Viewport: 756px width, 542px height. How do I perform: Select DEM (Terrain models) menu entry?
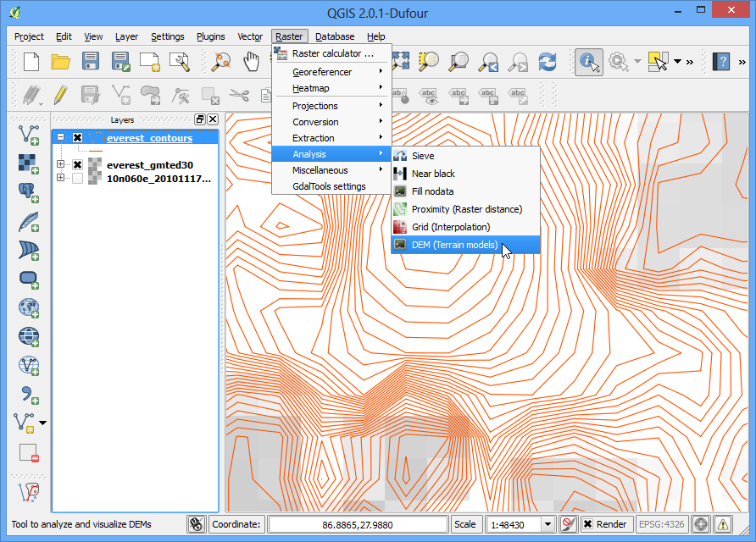466,245
